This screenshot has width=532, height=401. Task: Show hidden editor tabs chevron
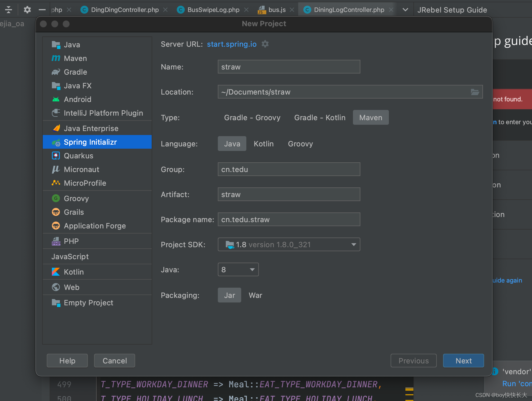click(x=405, y=10)
